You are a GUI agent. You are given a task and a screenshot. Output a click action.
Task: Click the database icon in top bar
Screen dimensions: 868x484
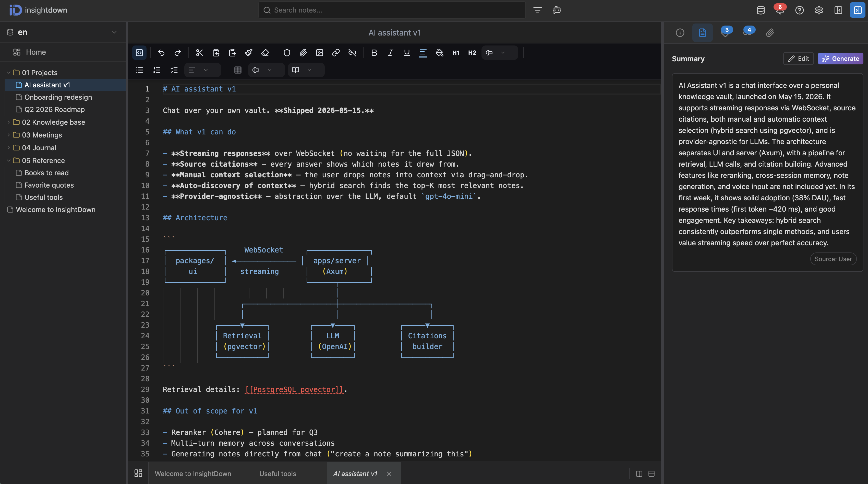pos(761,10)
